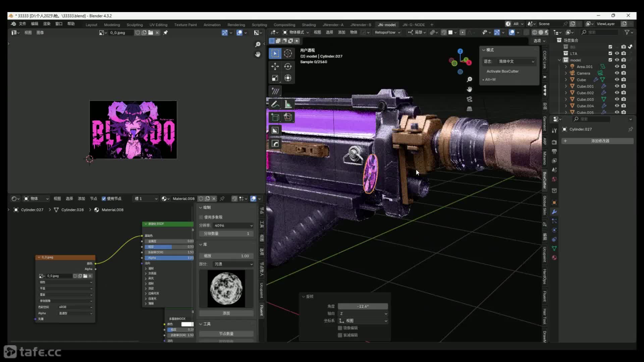The height and width of the screenshot is (362, 644).
Task: Activate the Rotate tool
Action: tap(288, 66)
